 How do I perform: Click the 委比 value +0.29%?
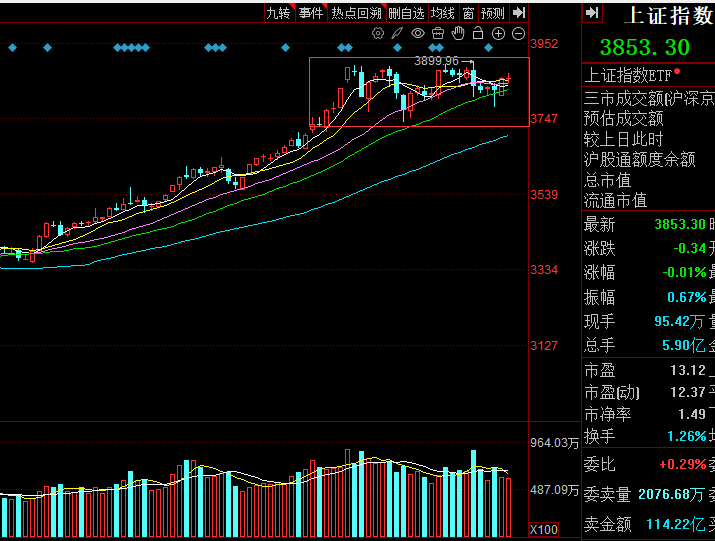(x=683, y=464)
